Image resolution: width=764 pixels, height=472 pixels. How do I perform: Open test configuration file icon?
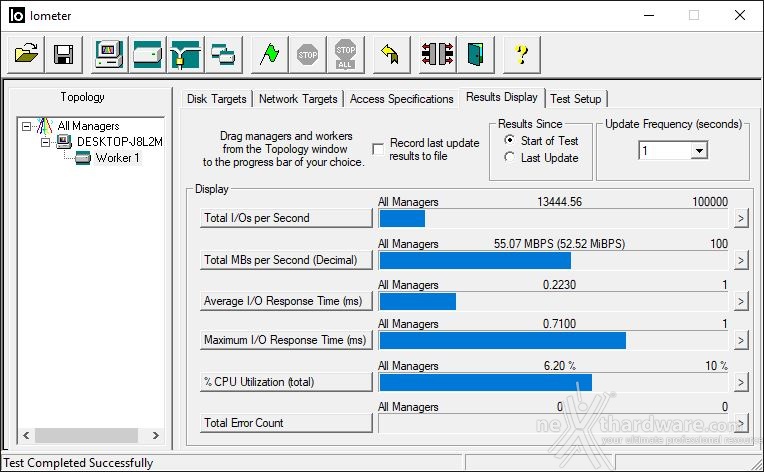click(26, 54)
